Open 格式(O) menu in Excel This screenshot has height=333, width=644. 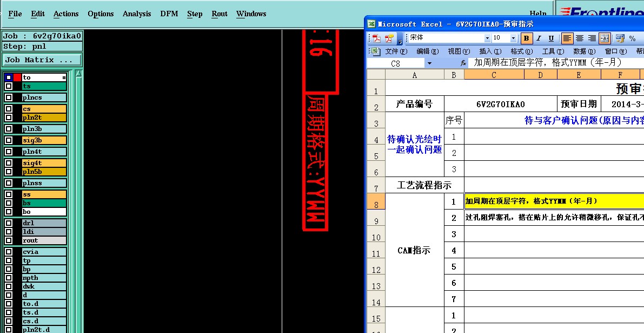point(522,51)
